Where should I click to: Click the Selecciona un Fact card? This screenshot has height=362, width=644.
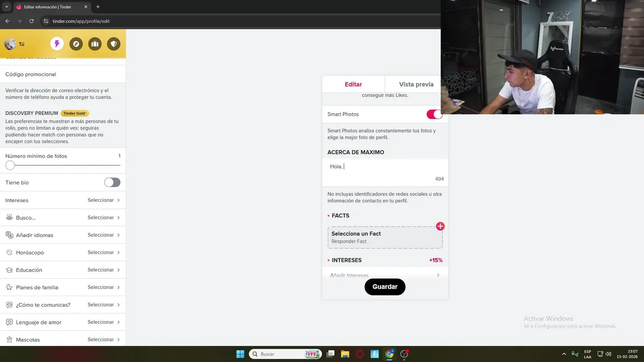tap(385, 237)
